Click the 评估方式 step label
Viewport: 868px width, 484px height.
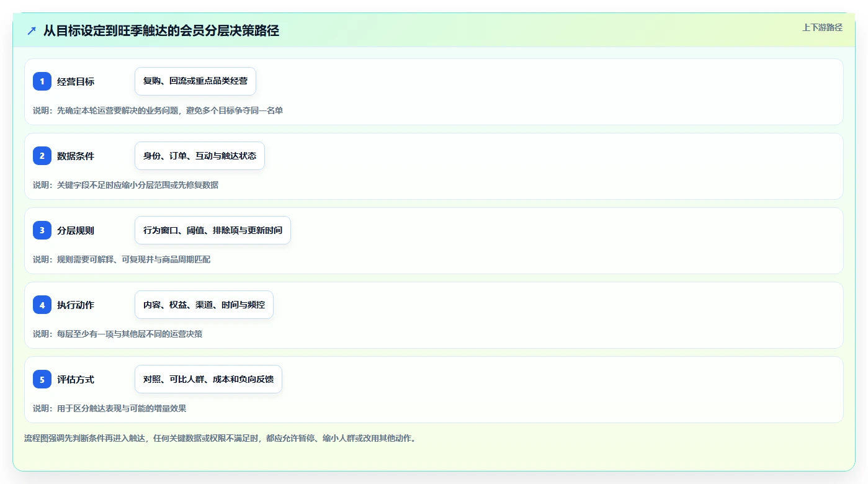pos(76,379)
